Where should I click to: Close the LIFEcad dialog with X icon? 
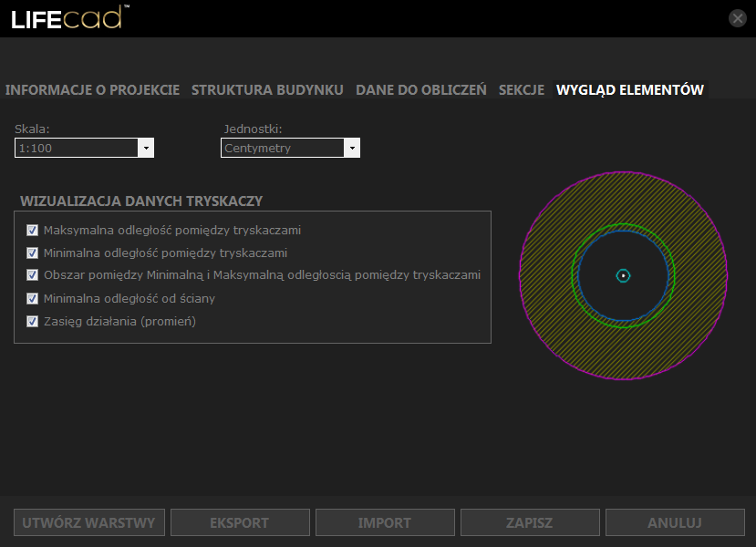(738, 18)
